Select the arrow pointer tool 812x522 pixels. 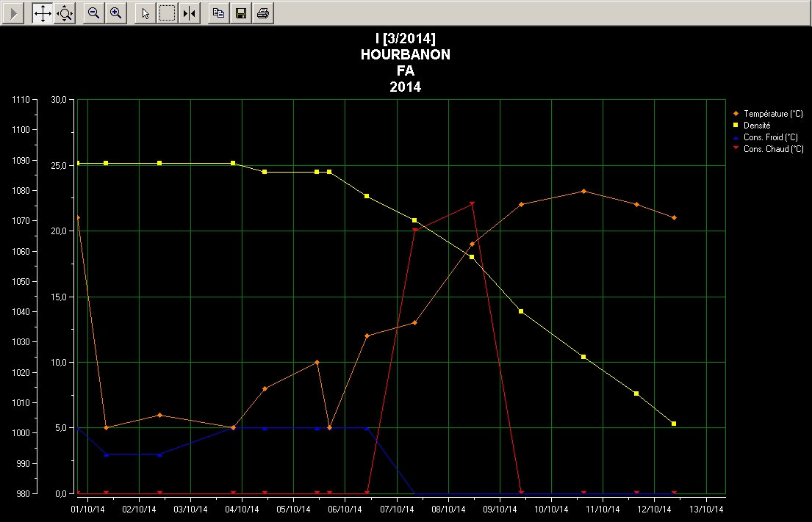[x=145, y=12]
